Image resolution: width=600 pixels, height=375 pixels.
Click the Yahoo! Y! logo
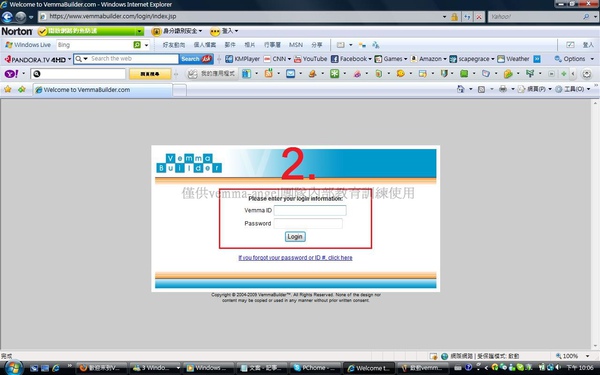point(11,73)
